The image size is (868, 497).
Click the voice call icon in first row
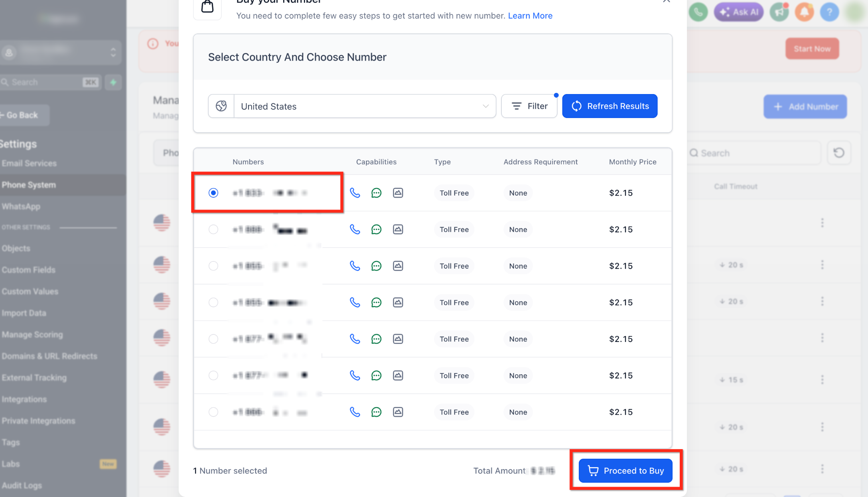click(355, 193)
